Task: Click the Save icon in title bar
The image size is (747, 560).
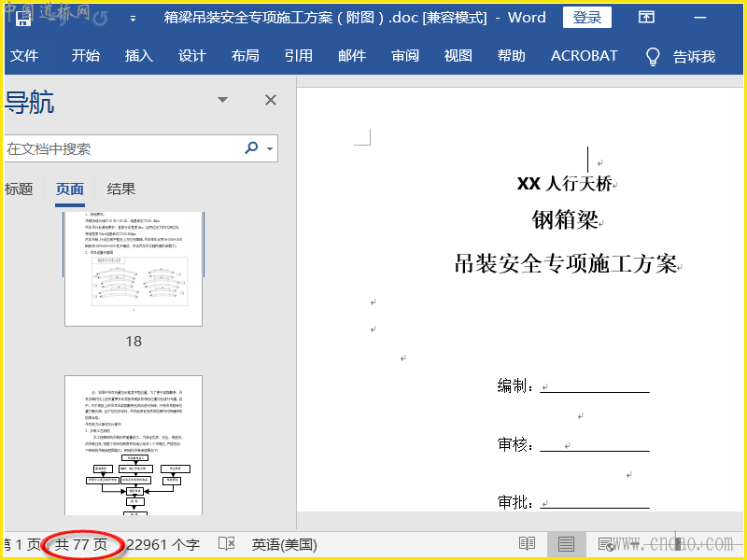Action: pos(22,19)
